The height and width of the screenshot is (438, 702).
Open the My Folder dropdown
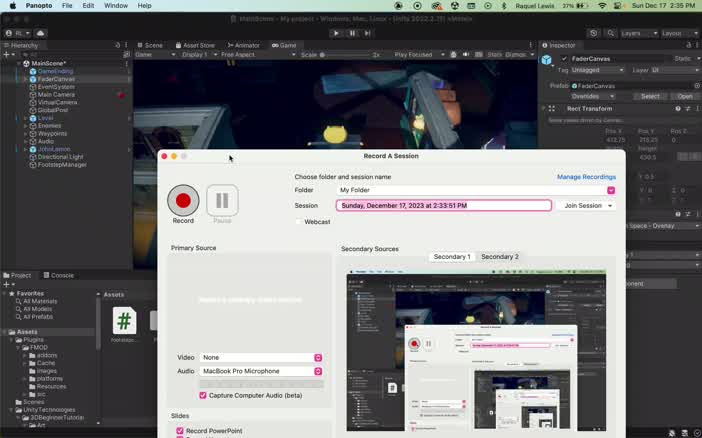[611, 190]
